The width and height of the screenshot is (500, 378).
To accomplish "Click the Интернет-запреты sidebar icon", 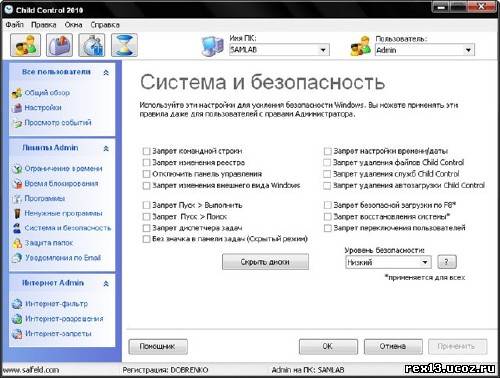I will pyautogui.click(x=17, y=334).
